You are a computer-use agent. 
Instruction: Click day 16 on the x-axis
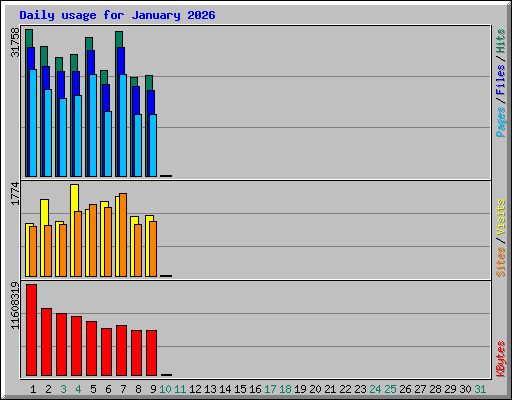[255, 389]
